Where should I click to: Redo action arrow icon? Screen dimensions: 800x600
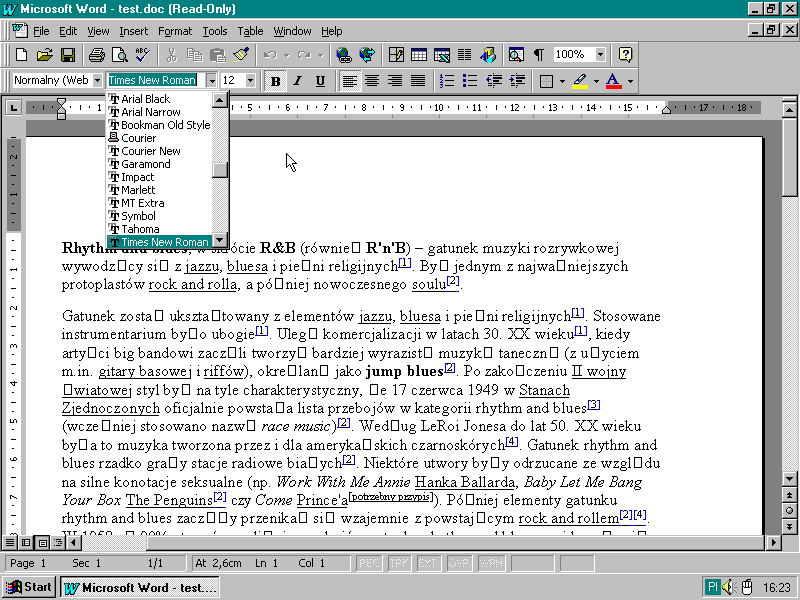[305, 55]
